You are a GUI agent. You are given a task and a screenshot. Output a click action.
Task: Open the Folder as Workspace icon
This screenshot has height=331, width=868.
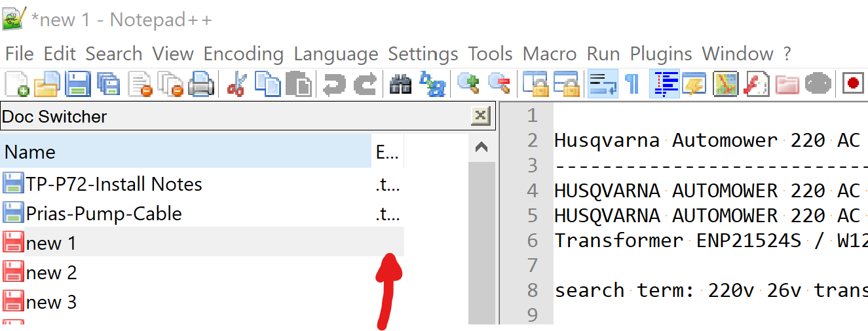pyautogui.click(x=787, y=84)
